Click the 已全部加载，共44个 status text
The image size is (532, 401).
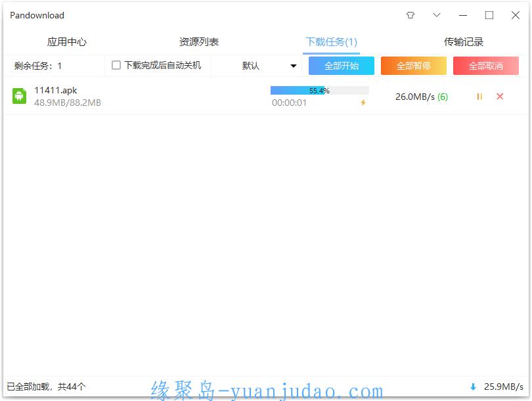(46, 387)
